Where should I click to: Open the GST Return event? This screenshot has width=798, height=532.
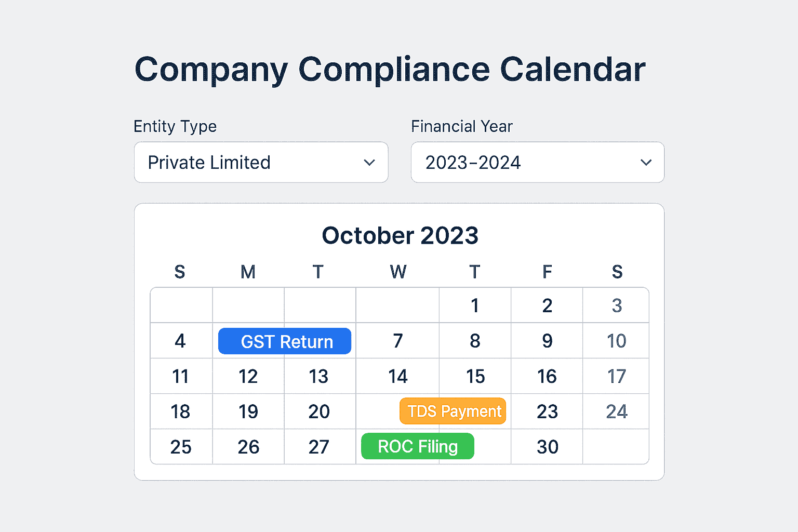285,341
